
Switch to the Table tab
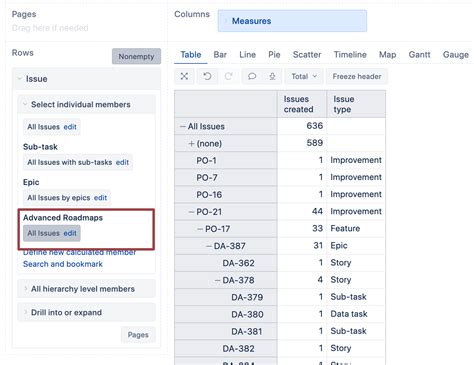click(191, 55)
